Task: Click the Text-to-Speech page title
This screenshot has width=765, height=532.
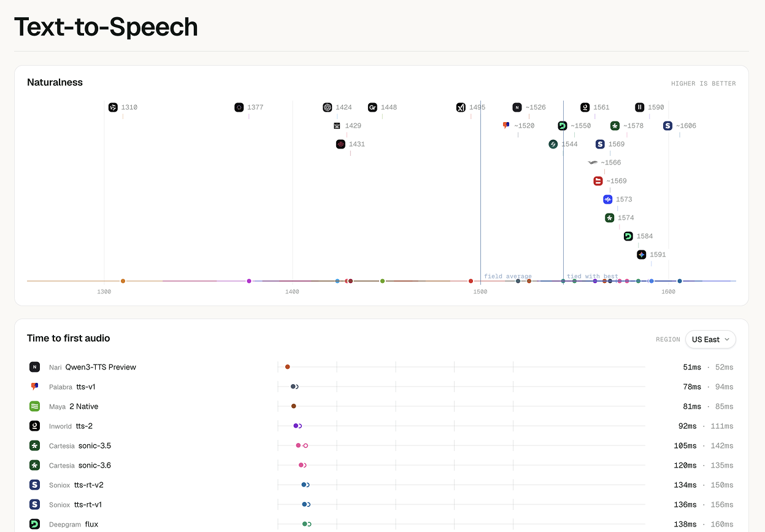Action: click(x=106, y=27)
